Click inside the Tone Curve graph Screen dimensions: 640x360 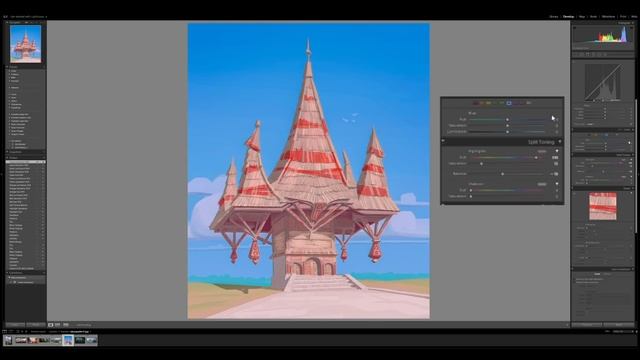(x=603, y=82)
